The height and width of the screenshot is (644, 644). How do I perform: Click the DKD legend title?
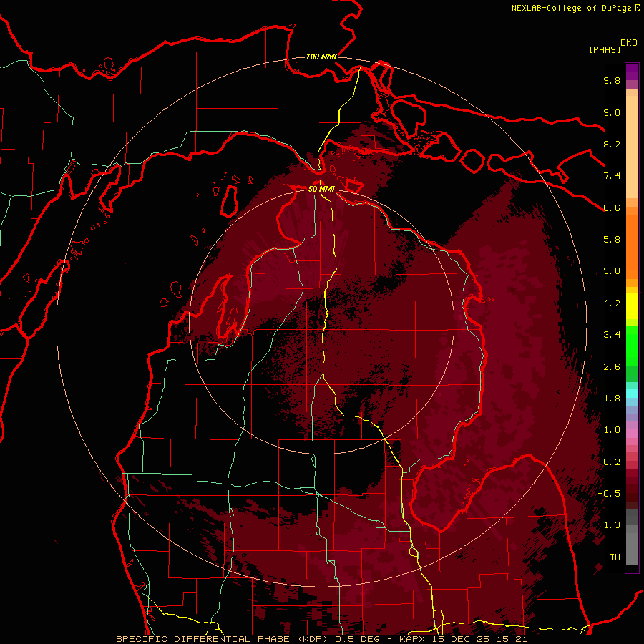tap(629, 43)
